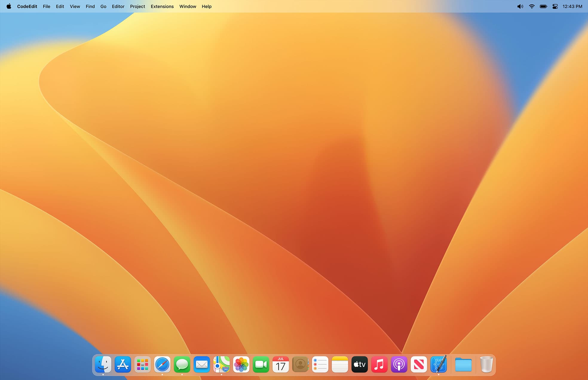Open the File menu

pyautogui.click(x=46, y=6)
